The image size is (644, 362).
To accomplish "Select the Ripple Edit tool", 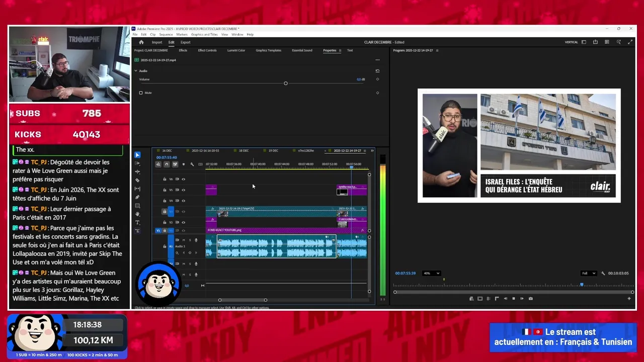I will coord(137,172).
